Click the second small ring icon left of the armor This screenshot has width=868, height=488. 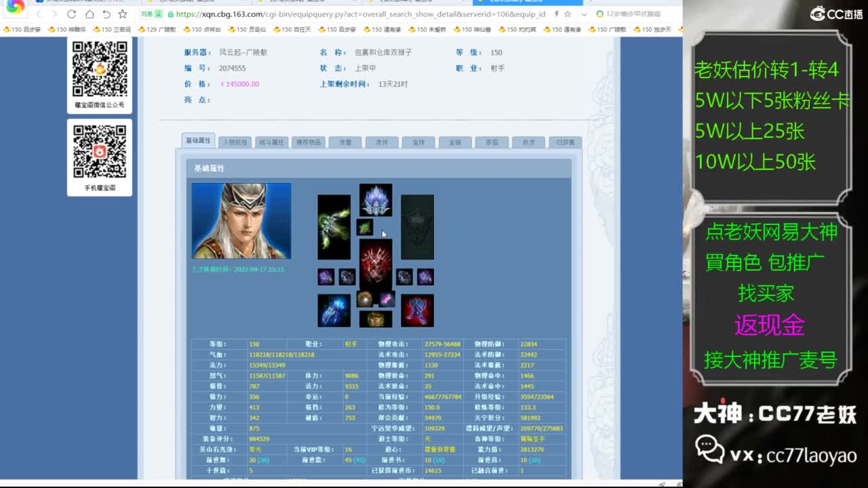tap(347, 277)
